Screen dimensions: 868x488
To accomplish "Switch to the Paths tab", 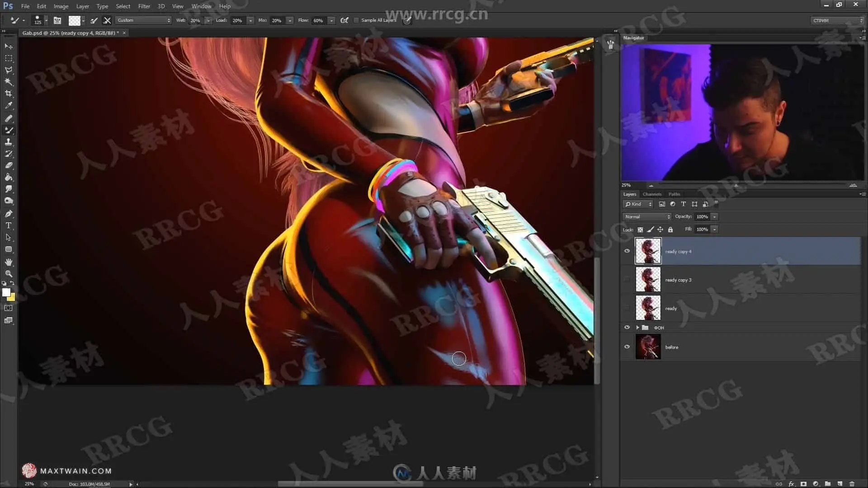I will point(674,194).
